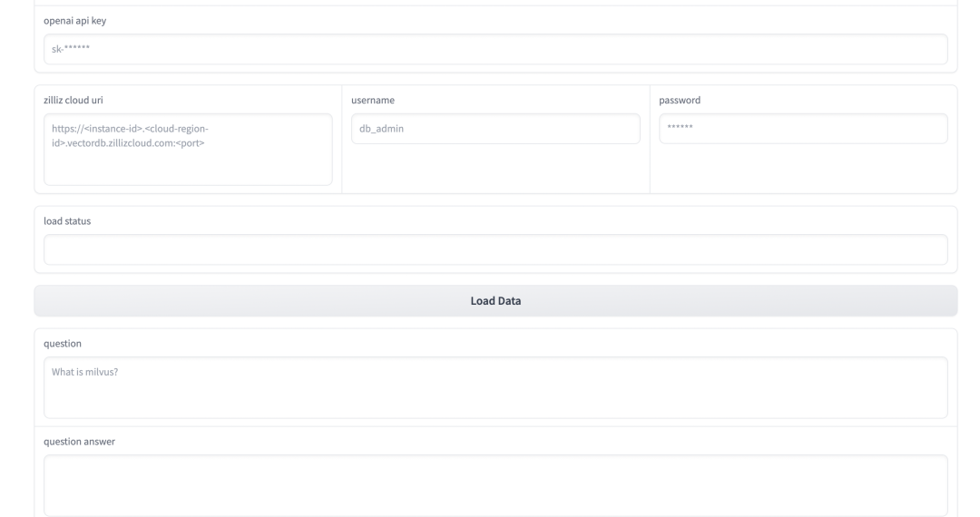Screen dimensions: 980x517
Task: Select the load status output box
Action: coord(495,249)
